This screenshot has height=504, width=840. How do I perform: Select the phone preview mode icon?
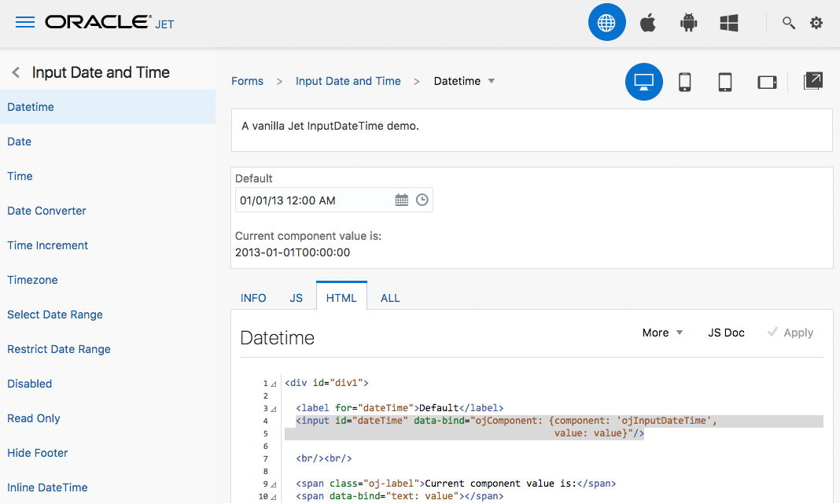point(685,82)
